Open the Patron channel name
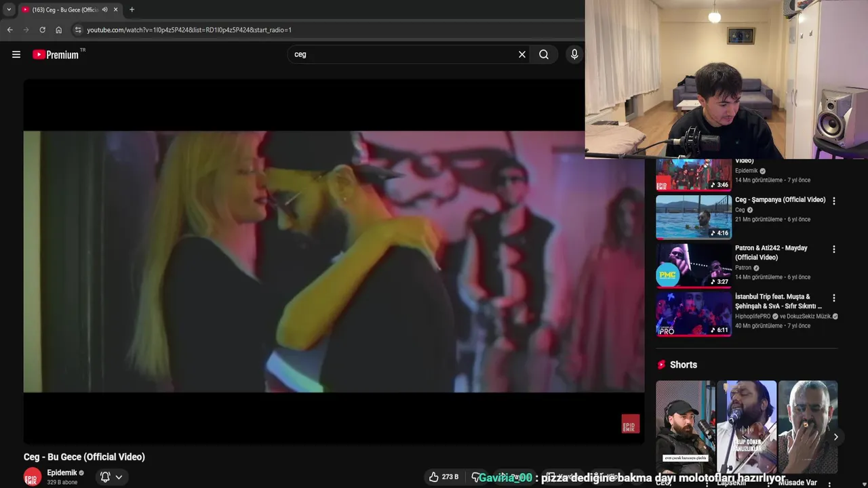Image resolution: width=868 pixels, height=488 pixels. pyautogui.click(x=744, y=268)
